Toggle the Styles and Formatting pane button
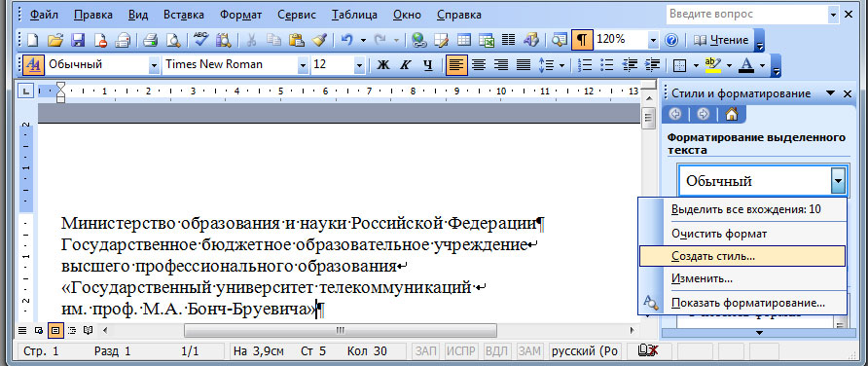Image resolution: width=868 pixels, height=366 pixels. click(x=33, y=65)
